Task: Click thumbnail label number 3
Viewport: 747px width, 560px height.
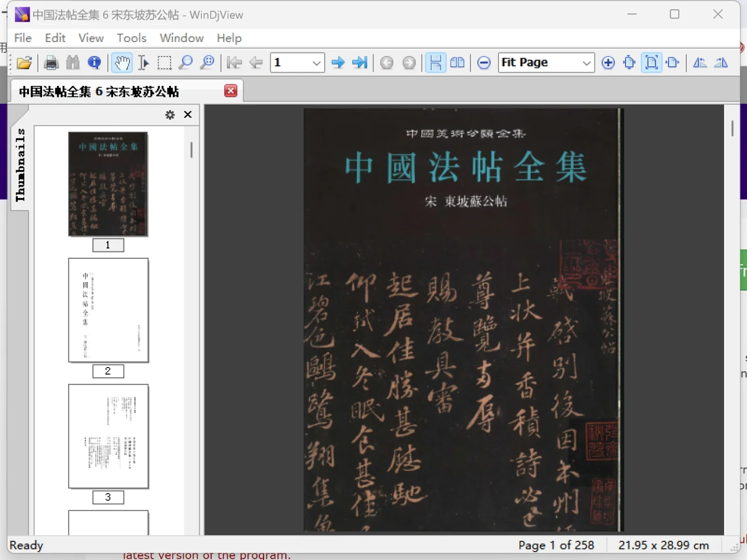Action: pos(108,497)
